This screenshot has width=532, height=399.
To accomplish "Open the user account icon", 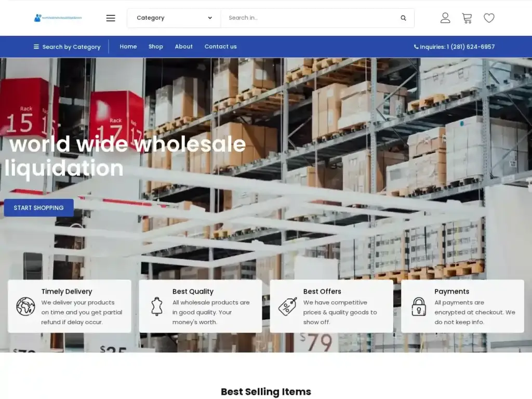I will [445, 18].
